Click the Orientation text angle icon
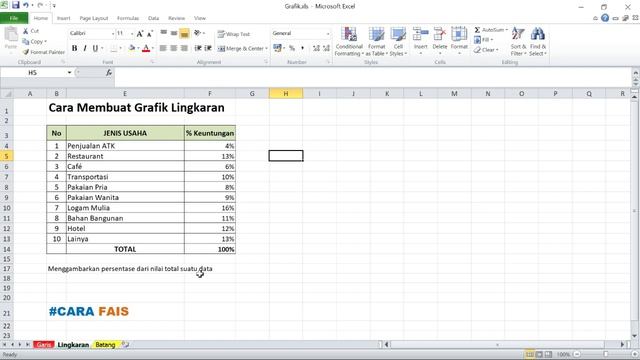640x360 pixels. click(198, 33)
